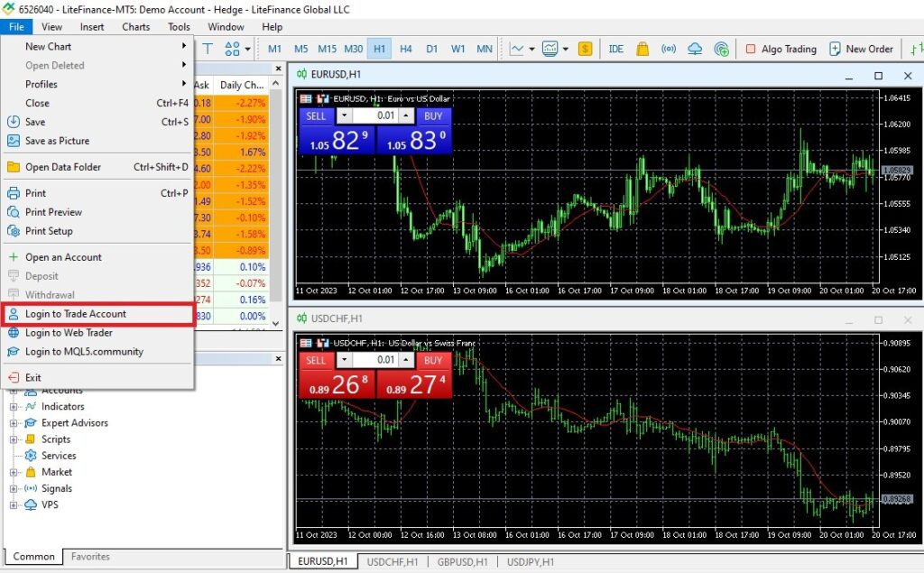Viewport: 924px width, 573px height.
Task: Expand the Indicators tree node
Action: coord(14,407)
